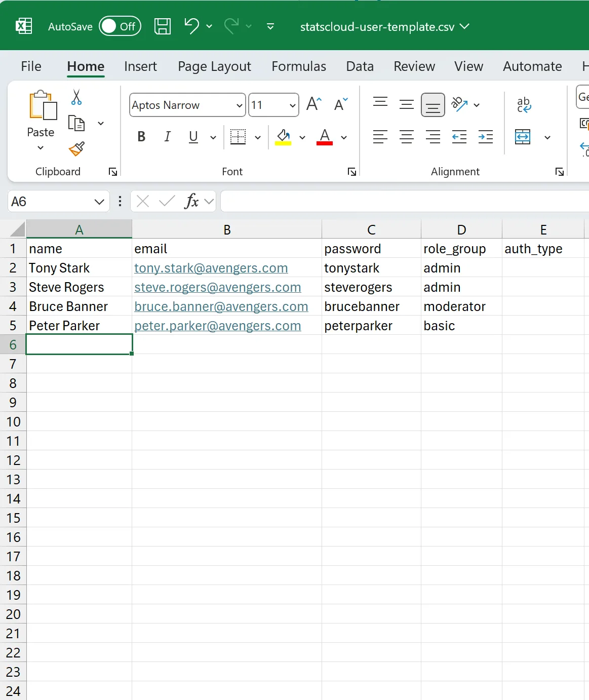
Task: Open the Automate tab
Action: 532,66
